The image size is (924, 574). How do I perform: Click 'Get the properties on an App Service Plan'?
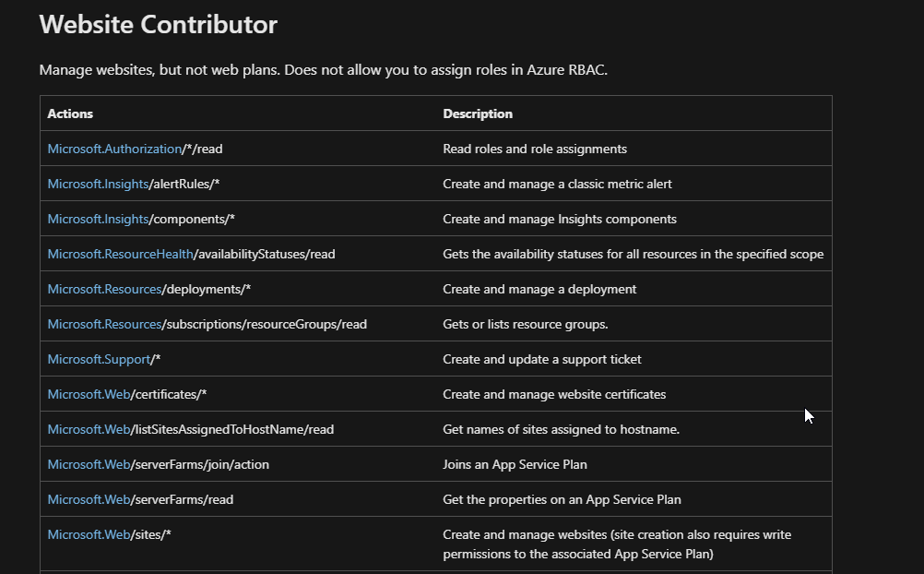563,499
